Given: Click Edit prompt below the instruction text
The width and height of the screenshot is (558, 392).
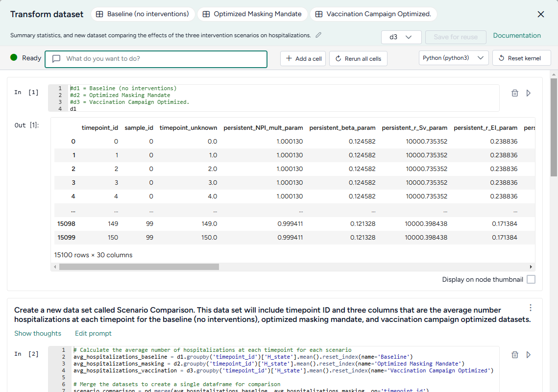Looking at the screenshot, I should click(x=93, y=333).
